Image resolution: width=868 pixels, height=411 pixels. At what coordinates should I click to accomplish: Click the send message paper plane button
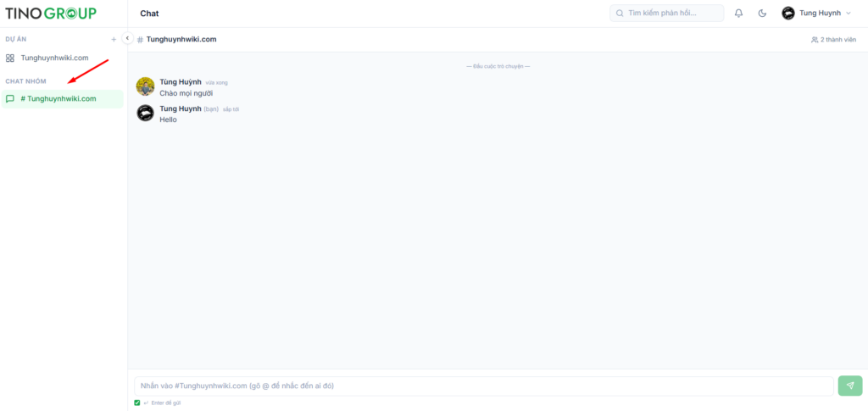pyautogui.click(x=850, y=386)
